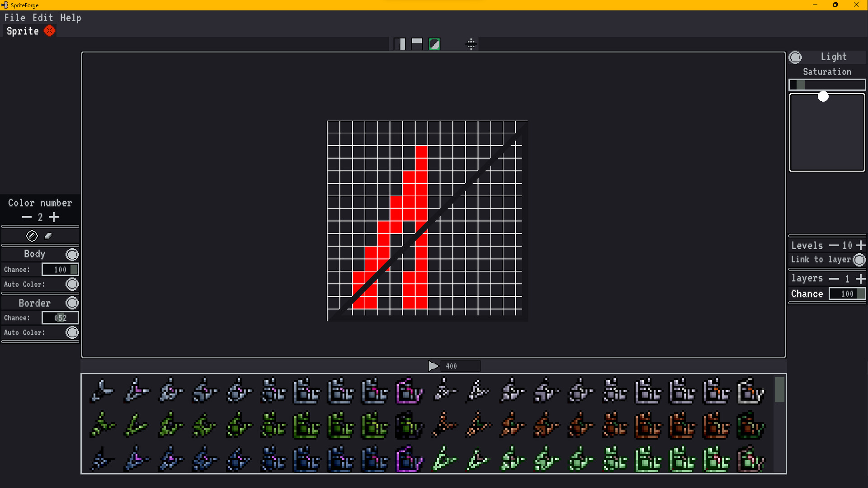Enable horizontal mirror symmetry mode

[416, 43]
